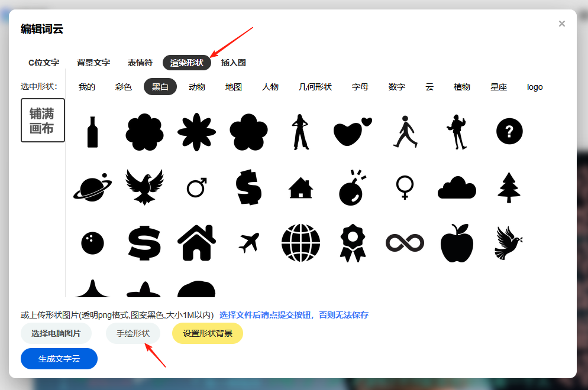Open the 数字 shape category

tap(397, 87)
